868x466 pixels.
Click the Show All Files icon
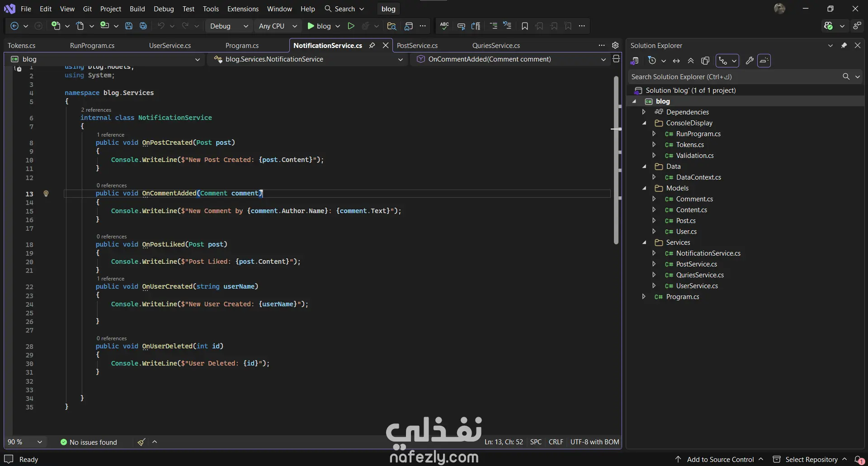[705, 61]
